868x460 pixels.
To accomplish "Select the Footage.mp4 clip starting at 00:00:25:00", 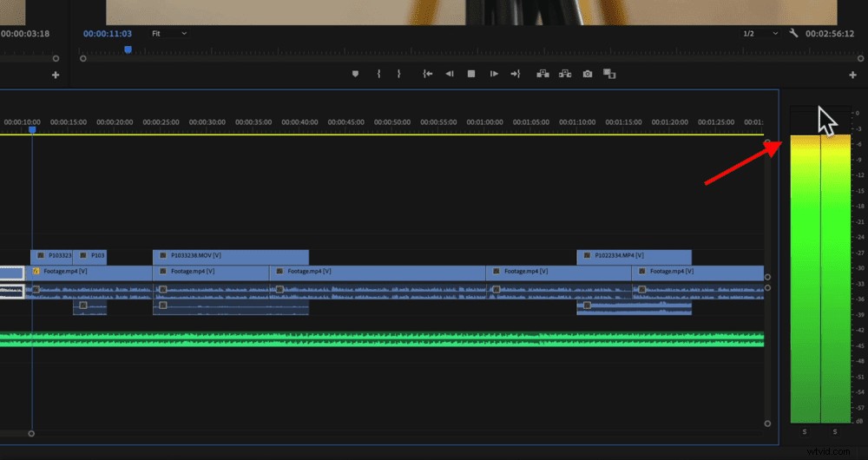I will point(211,273).
